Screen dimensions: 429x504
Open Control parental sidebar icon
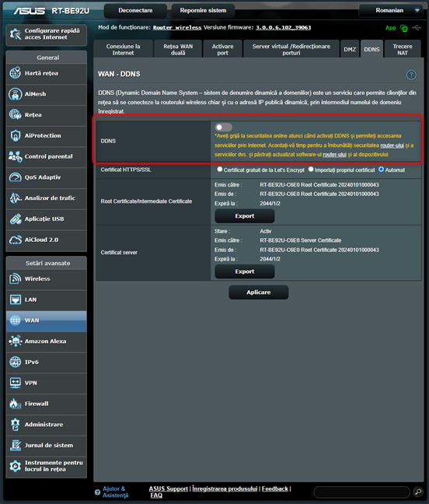pyautogui.click(x=15, y=156)
